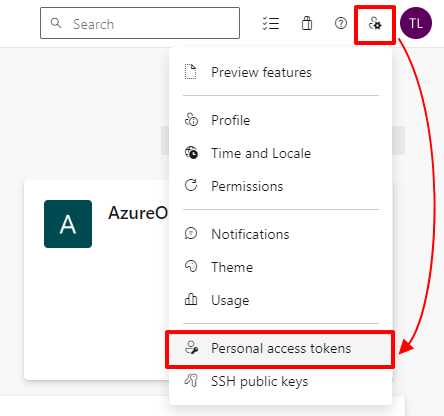Open the help question mark icon
444x416 pixels.
341,23
